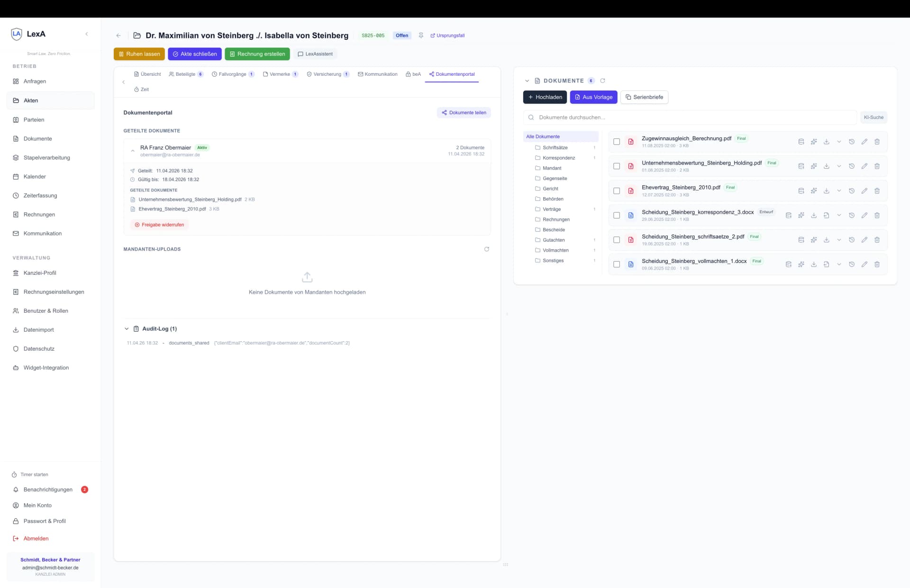Open the status dropdown for Scheidung_Steinberg_korrespondenz_3.docx
The image size is (910, 588).
point(838,216)
